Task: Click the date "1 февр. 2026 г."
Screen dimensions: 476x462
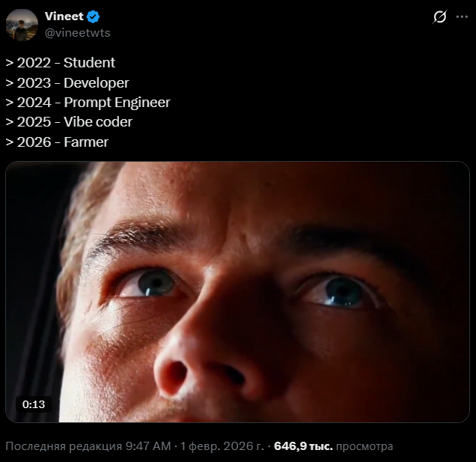Action: coord(222,446)
